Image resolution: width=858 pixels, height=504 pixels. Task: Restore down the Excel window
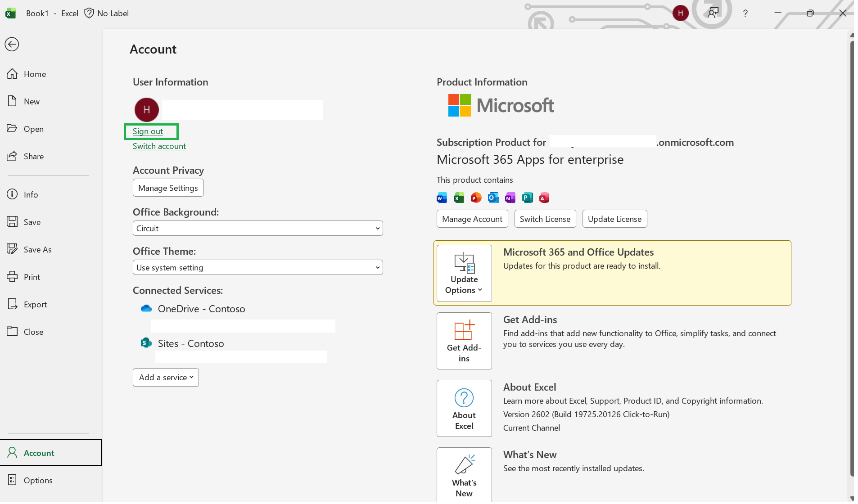(810, 13)
